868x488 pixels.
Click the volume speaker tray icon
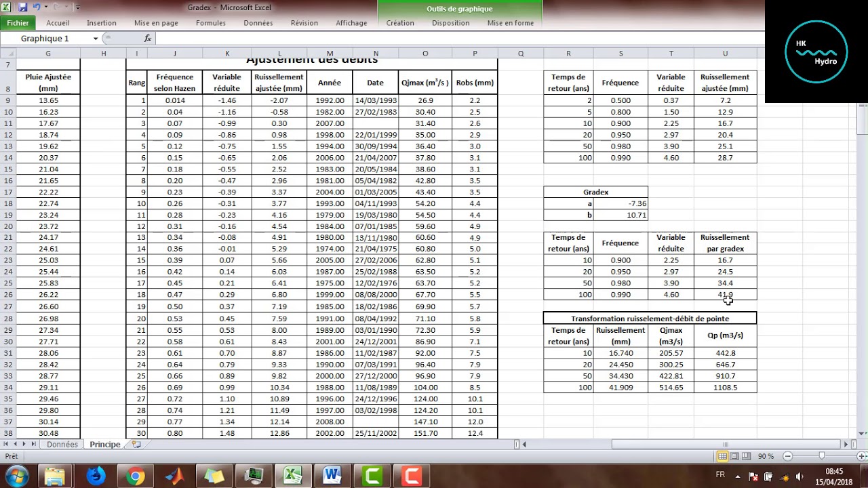799,476
